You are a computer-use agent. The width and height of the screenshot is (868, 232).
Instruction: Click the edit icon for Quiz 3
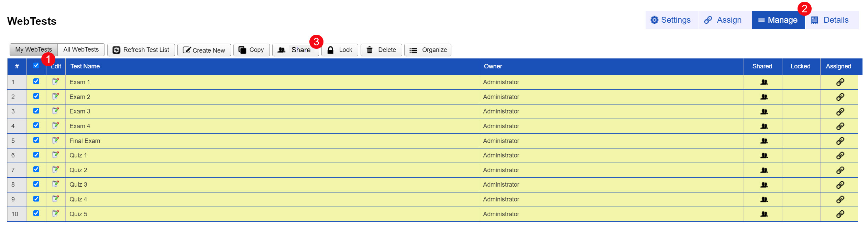click(x=55, y=184)
